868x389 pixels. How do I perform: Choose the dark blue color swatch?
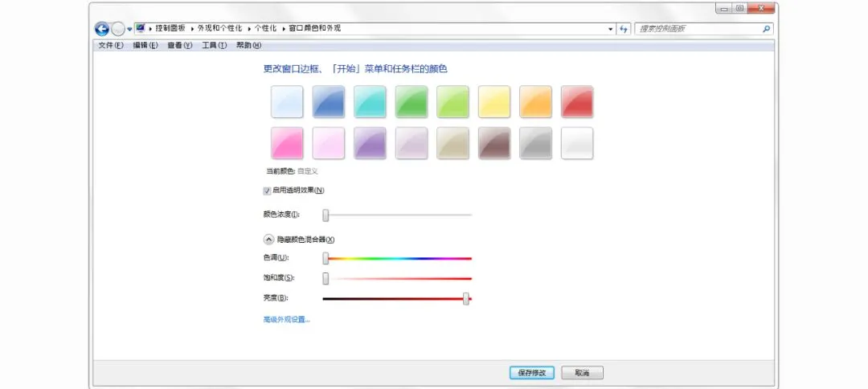click(x=329, y=102)
